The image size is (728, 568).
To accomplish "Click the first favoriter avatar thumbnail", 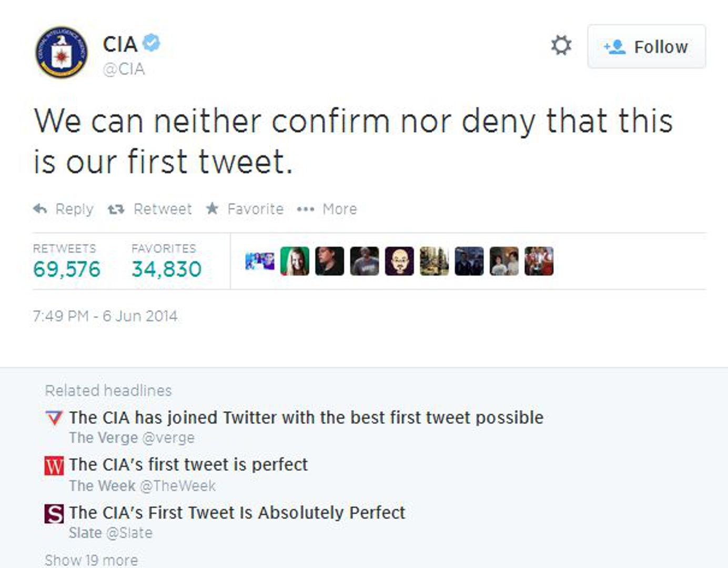I will tap(260, 261).
